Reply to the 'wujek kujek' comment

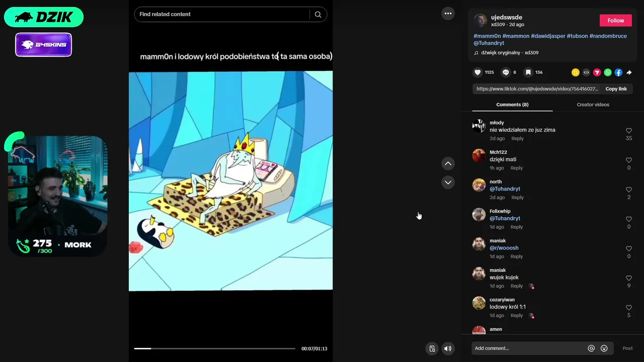pos(517,286)
